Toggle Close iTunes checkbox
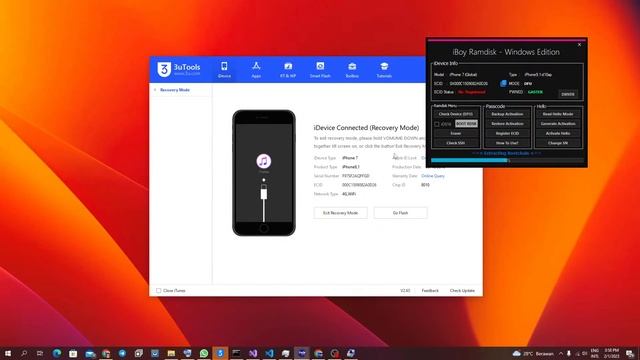 158,291
